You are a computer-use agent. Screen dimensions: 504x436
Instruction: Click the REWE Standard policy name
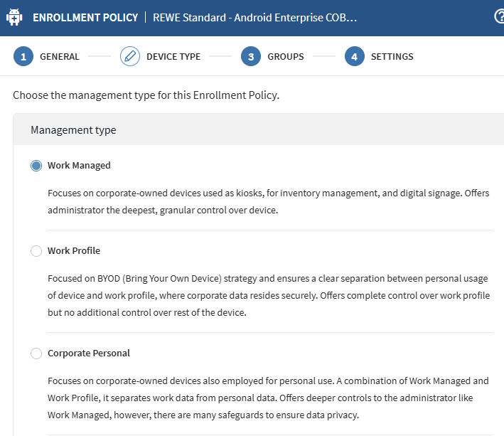pos(254,17)
